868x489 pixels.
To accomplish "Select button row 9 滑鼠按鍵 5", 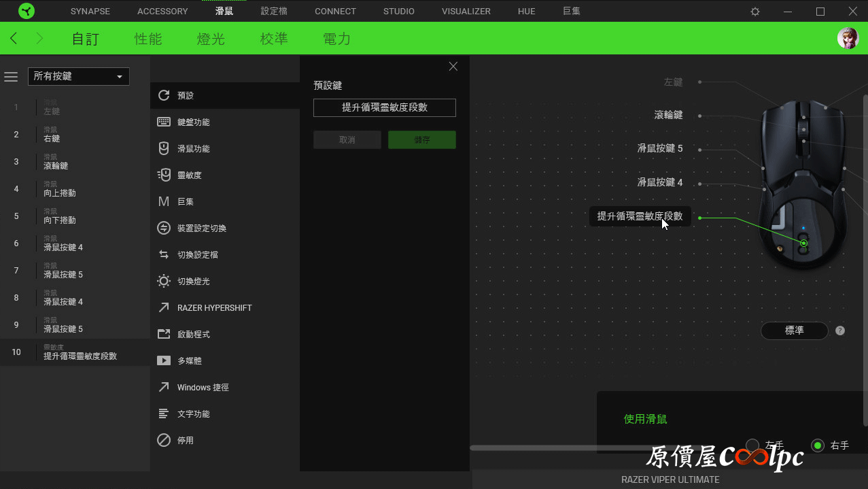I will pos(75,325).
